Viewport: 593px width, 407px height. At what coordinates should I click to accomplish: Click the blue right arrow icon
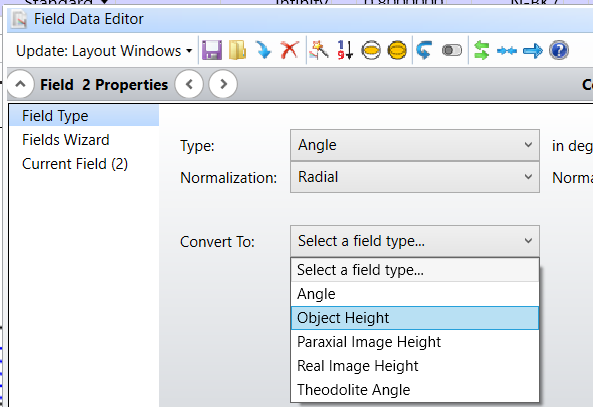pyautogui.click(x=532, y=51)
